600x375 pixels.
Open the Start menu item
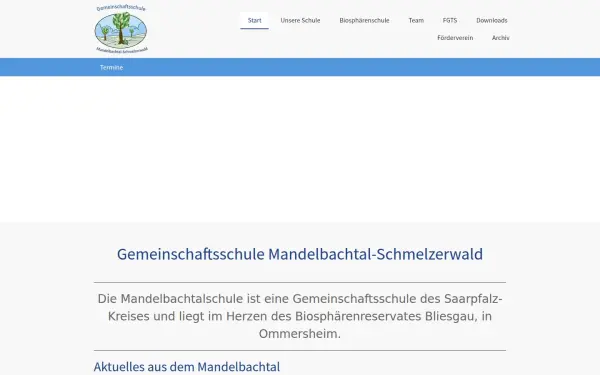pyautogui.click(x=254, y=20)
